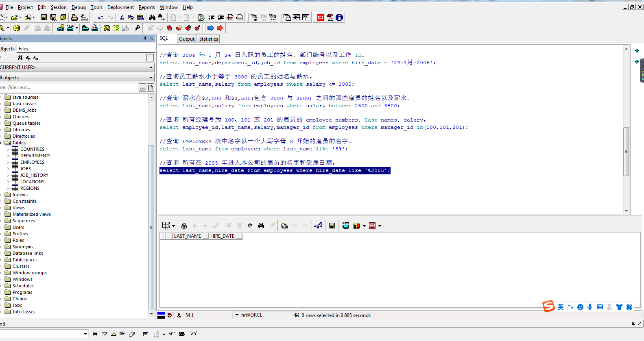Open the Debug menu
This screenshot has height=341, width=644.
click(x=79, y=7)
